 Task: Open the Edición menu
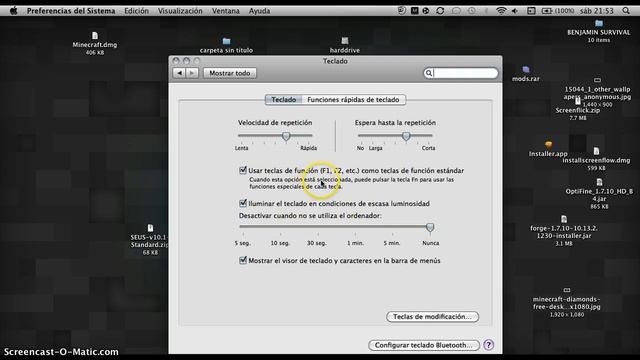[136, 11]
